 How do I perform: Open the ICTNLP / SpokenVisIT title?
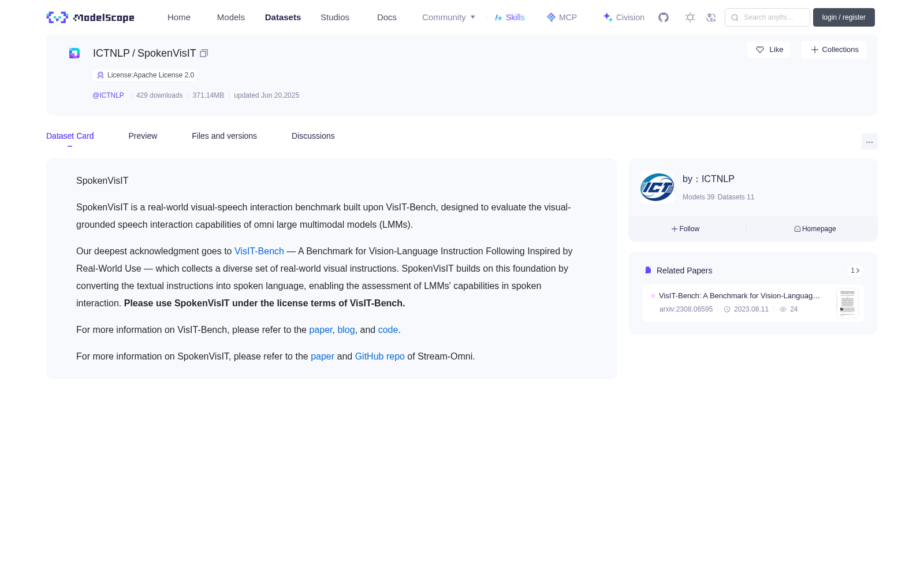coord(144,53)
